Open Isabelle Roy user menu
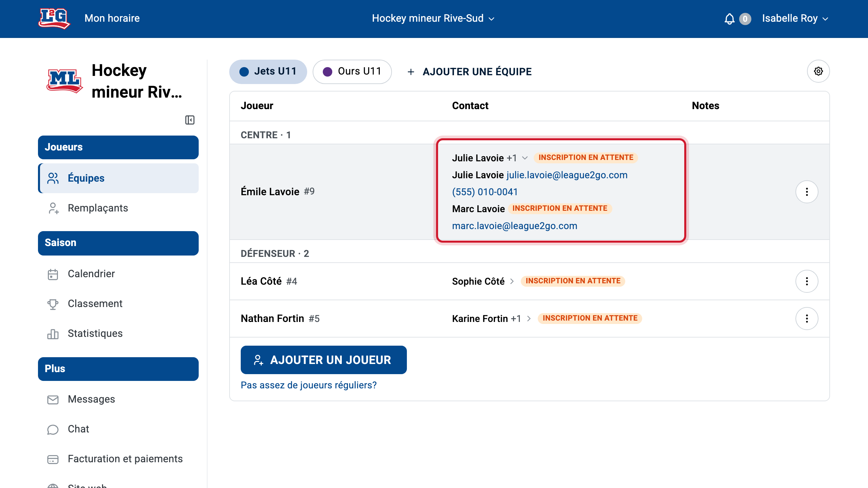This screenshot has width=868, height=488. (x=795, y=18)
